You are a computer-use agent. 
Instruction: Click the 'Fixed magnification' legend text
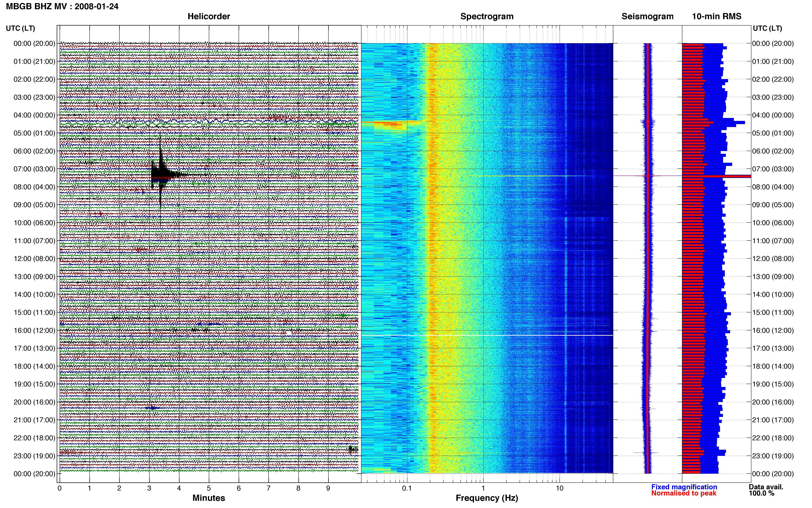click(684, 487)
